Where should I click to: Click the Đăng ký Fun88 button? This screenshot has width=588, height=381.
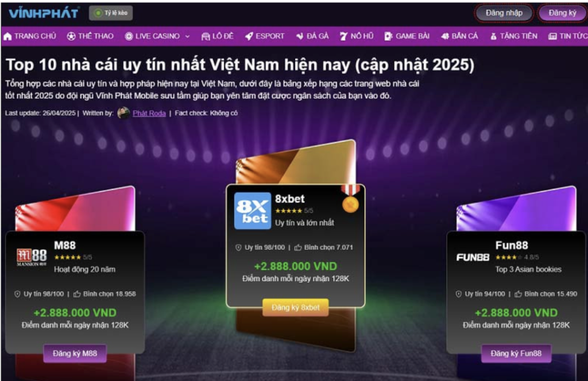(x=516, y=353)
